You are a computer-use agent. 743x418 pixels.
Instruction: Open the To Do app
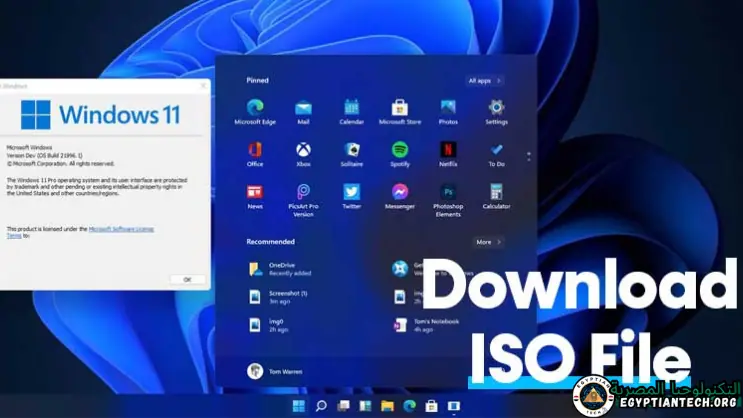point(496,154)
